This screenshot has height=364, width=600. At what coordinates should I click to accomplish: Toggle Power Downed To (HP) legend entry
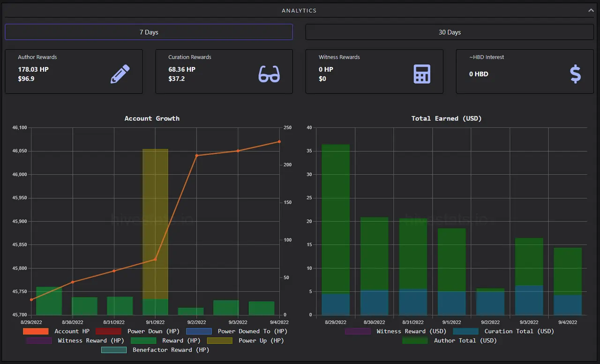(237, 331)
